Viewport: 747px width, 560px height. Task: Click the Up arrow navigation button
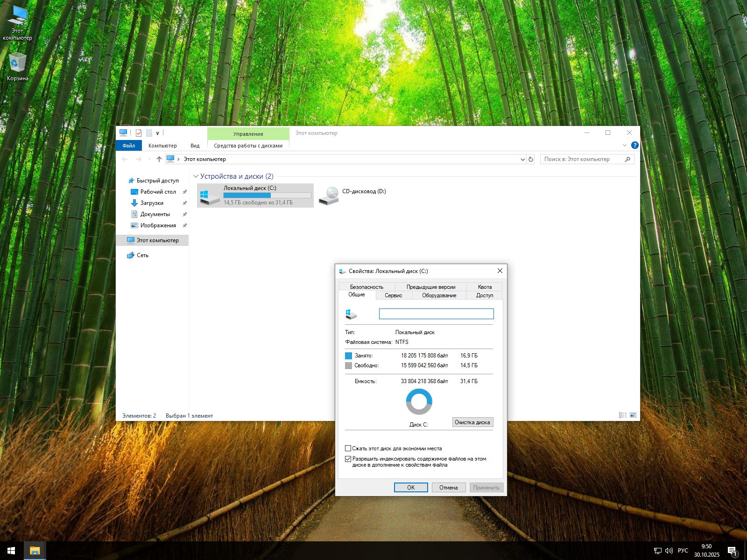159,159
